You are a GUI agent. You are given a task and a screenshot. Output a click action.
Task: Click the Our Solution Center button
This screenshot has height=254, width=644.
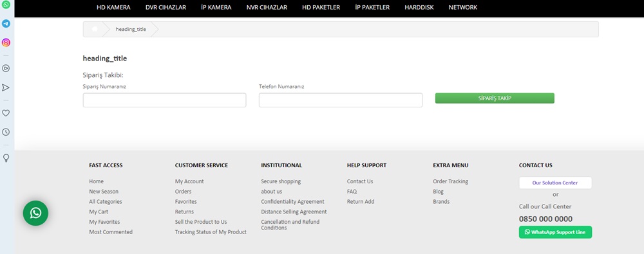click(555, 183)
